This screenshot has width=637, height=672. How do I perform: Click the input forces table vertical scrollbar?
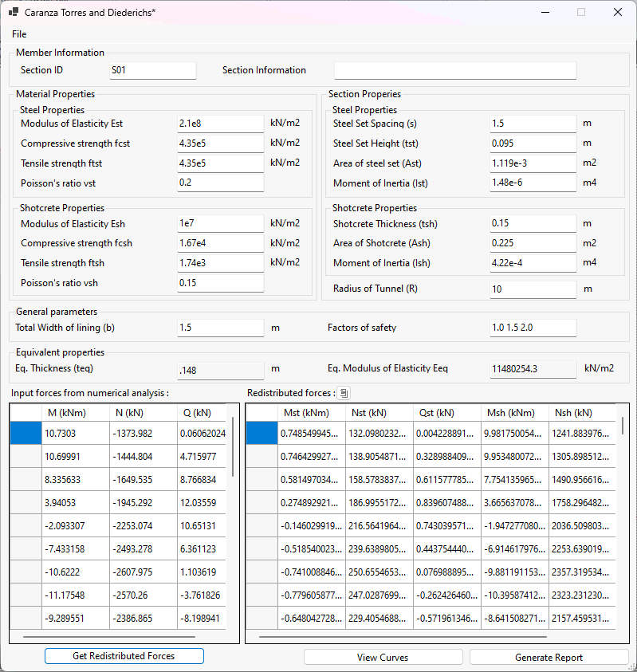pyautogui.click(x=233, y=447)
